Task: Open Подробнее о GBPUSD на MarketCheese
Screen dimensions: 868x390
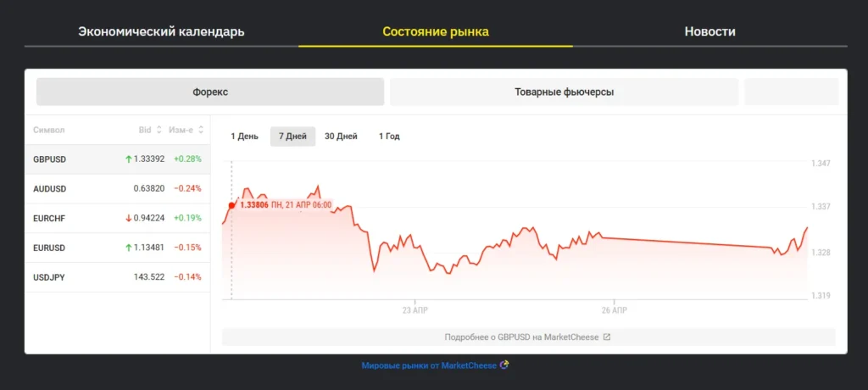Action: (x=527, y=337)
